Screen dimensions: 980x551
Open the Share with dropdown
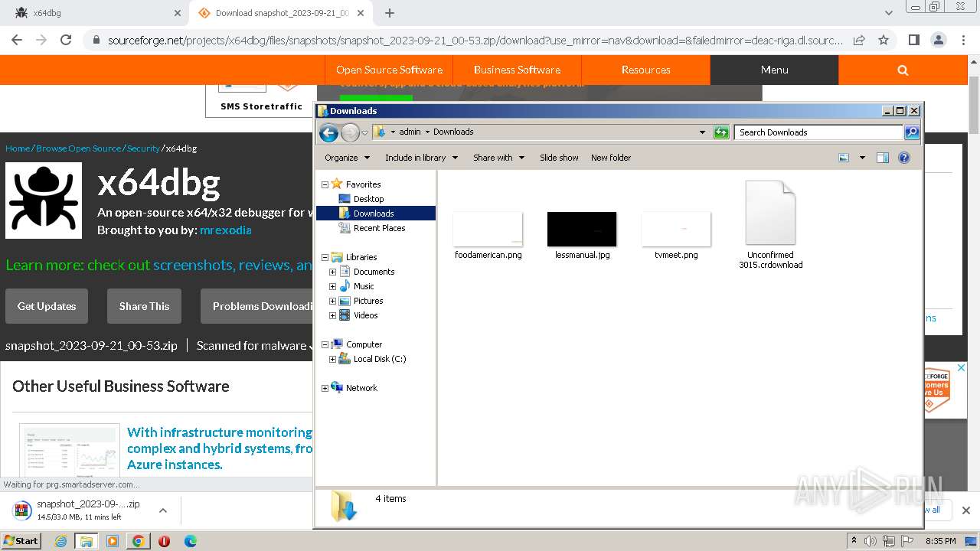point(499,158)
